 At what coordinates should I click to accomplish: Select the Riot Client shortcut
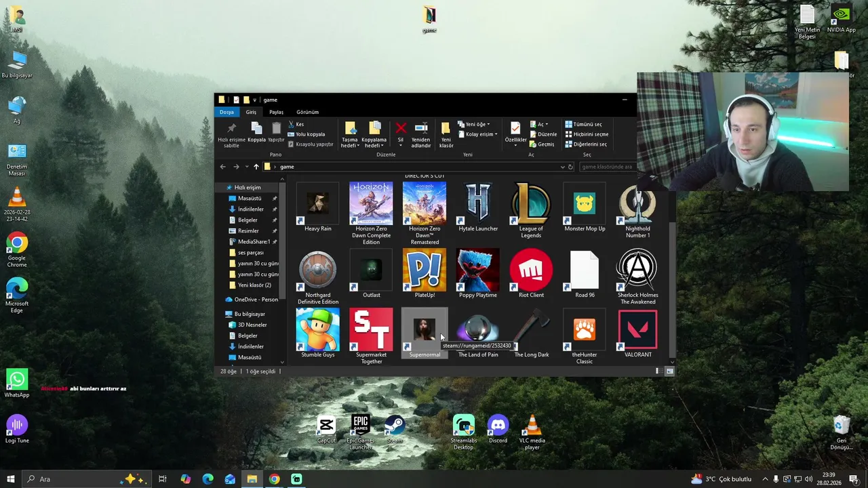click(531, 274)
